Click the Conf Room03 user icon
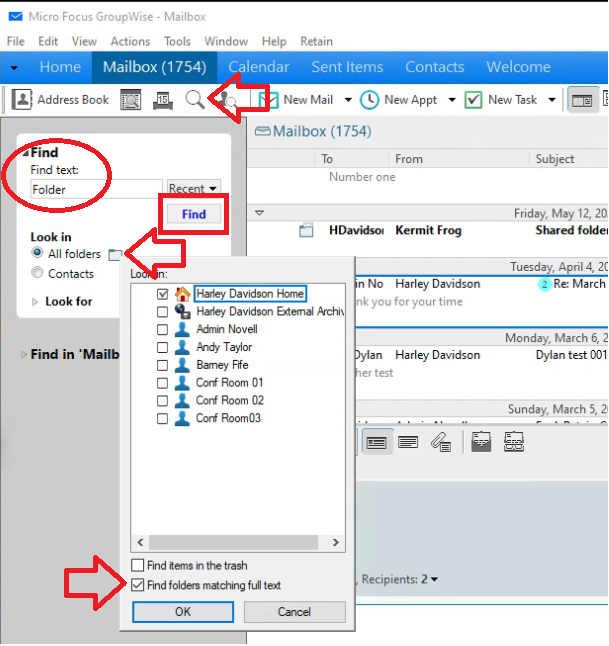The height and width of the screenshot is (646, 609). (x=182, y=418)
